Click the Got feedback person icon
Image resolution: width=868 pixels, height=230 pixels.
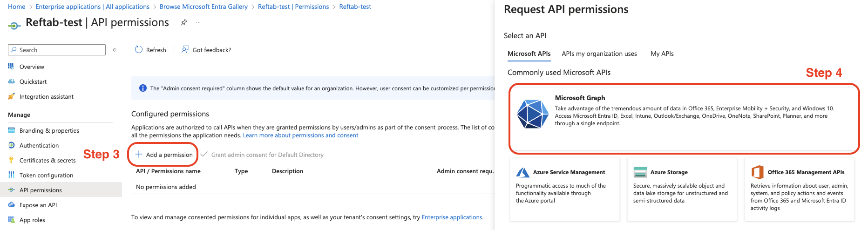pos(185,49)
